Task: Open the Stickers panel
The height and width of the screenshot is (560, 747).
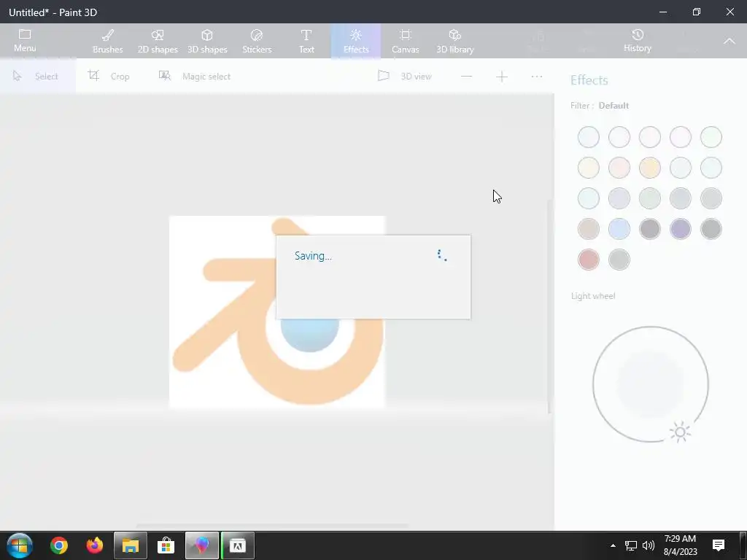Action: coord(257,41)
